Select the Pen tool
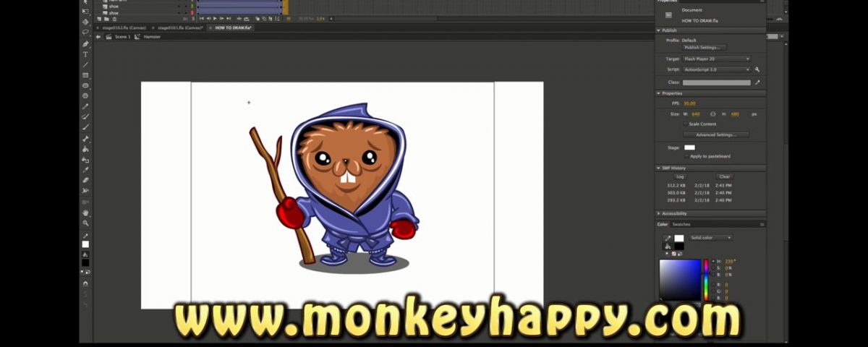Viewport: 868px width, 347px height. (x=85, y=43)
